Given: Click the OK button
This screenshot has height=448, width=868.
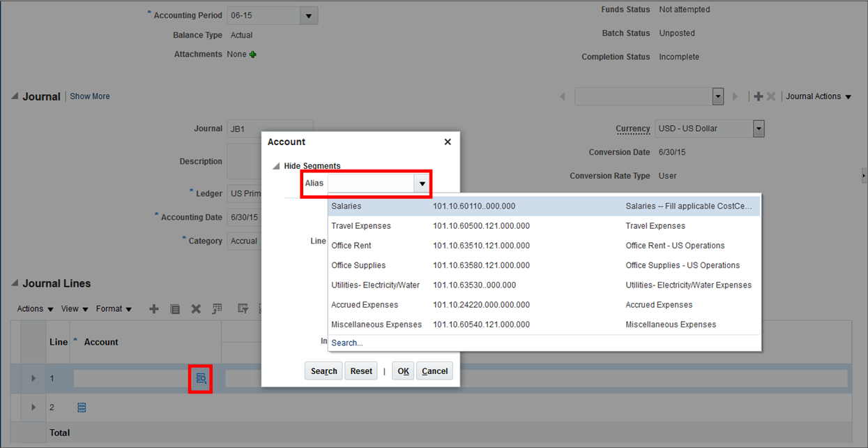Looking at the screenshot, I should point(403,371).
